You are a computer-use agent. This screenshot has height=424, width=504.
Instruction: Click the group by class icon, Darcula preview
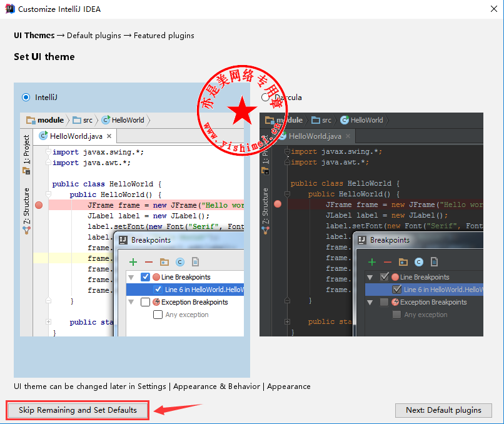click(419, 262)
